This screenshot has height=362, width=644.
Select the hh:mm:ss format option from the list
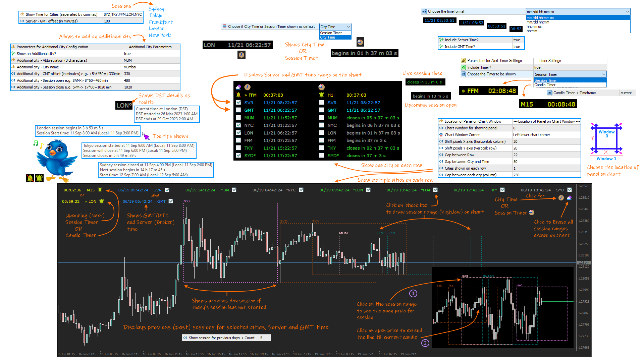(534, 26)
